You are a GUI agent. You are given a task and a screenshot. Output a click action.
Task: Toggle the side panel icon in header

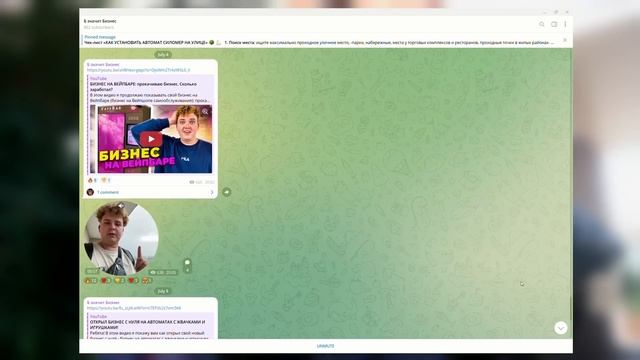pyautogui.click(x=554, y=24)
